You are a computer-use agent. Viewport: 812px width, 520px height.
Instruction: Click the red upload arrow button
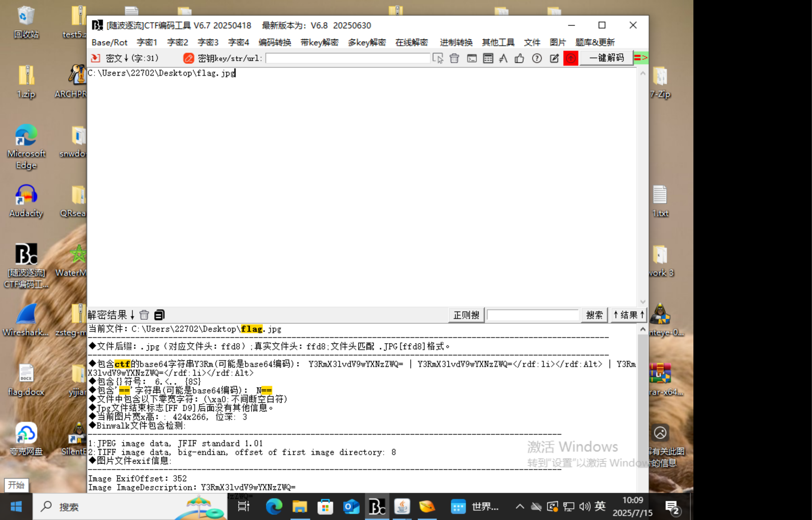[571, 58]
